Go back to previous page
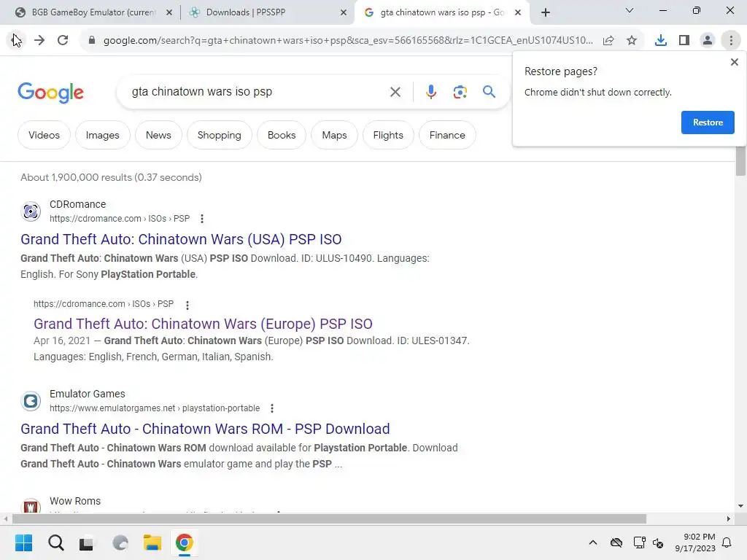The image size is (747, 560). pyautogui.click(x=16, y=41)
